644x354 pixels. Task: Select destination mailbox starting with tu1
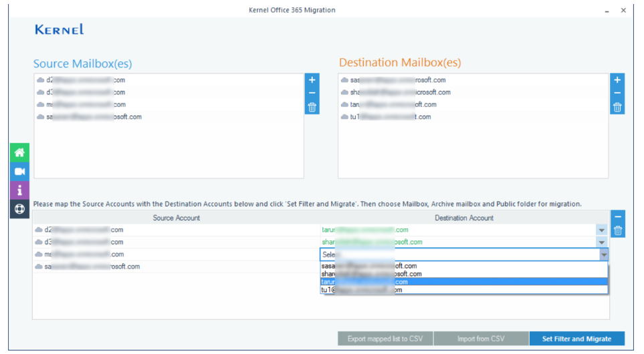[473, 117]
